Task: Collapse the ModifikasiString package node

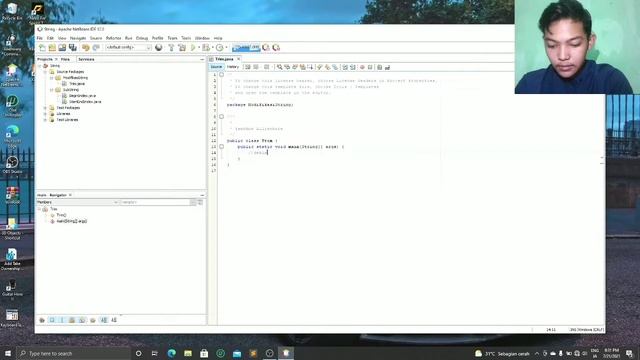Action: click(x=51, y=78)
